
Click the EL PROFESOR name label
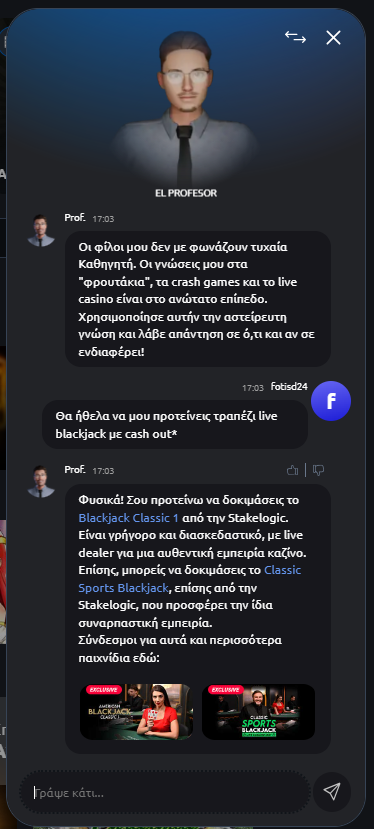[x=186, y=194]
